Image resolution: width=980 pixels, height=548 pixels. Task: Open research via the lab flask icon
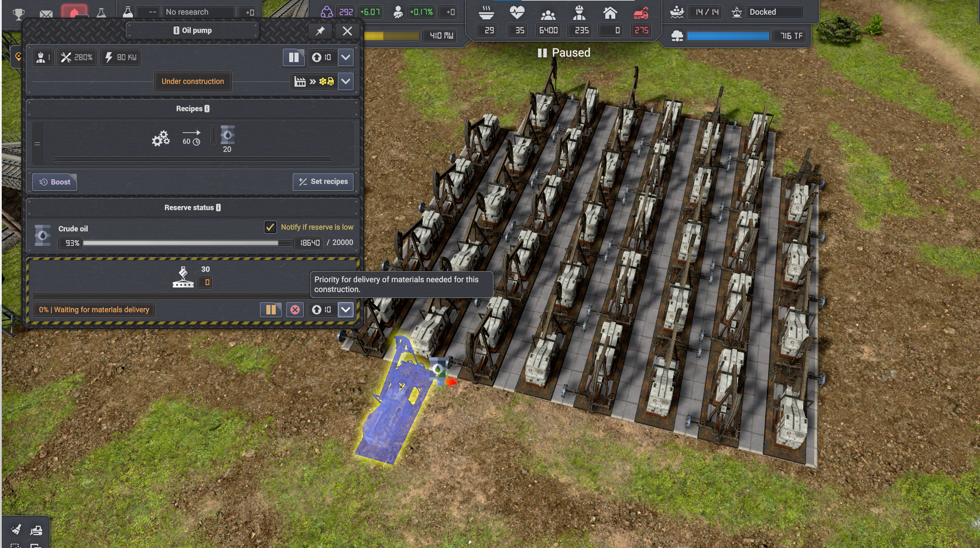[128, 12]
